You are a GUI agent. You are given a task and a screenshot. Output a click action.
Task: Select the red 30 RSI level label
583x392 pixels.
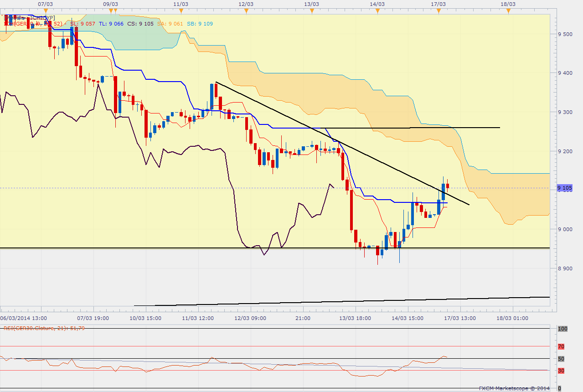[x=561, y=371]
